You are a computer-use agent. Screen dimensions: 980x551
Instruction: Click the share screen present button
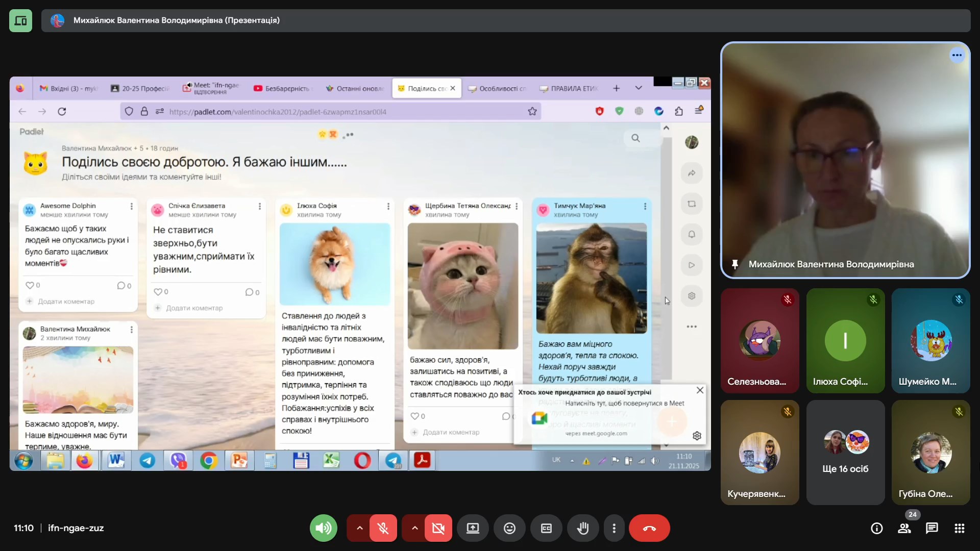(473, 528)
